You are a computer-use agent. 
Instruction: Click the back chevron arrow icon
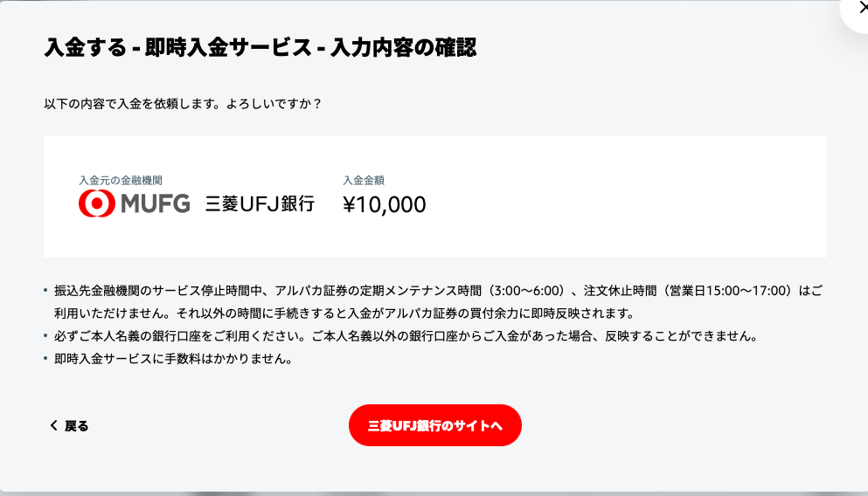(53, 425)
